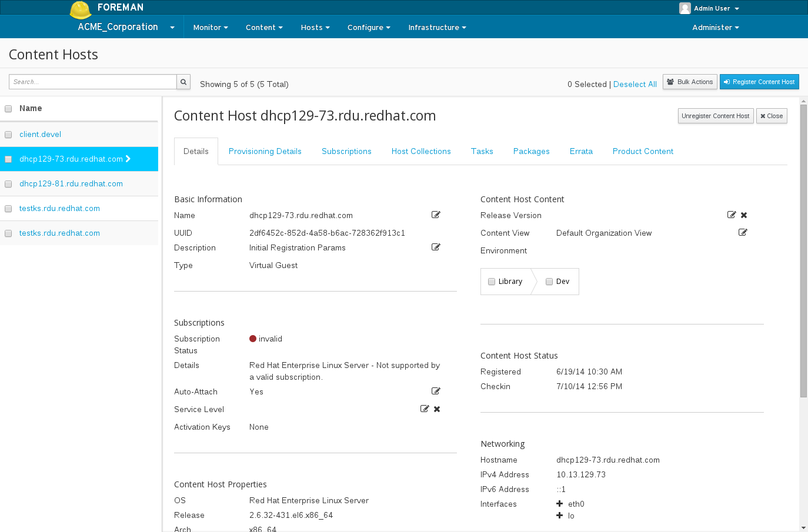
Task: Click Register Content Host button
Action: [x=759, y=82]
